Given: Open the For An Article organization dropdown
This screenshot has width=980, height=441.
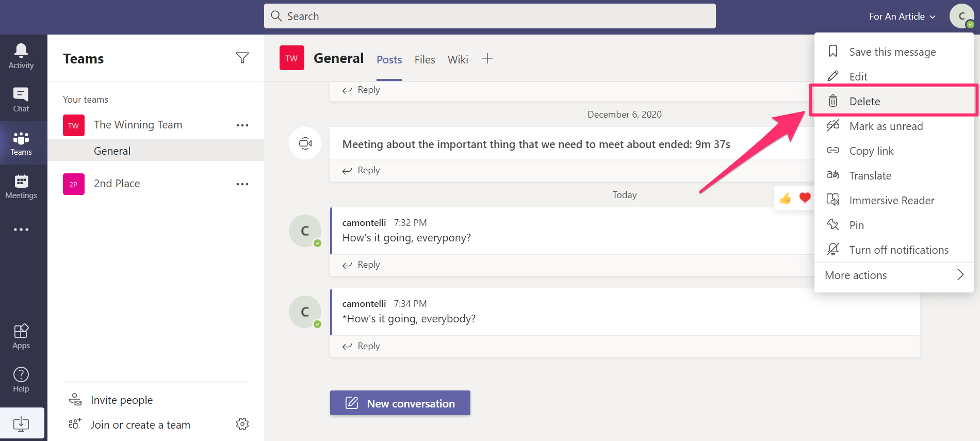Looking at the screenshot, I should point(903,17).
